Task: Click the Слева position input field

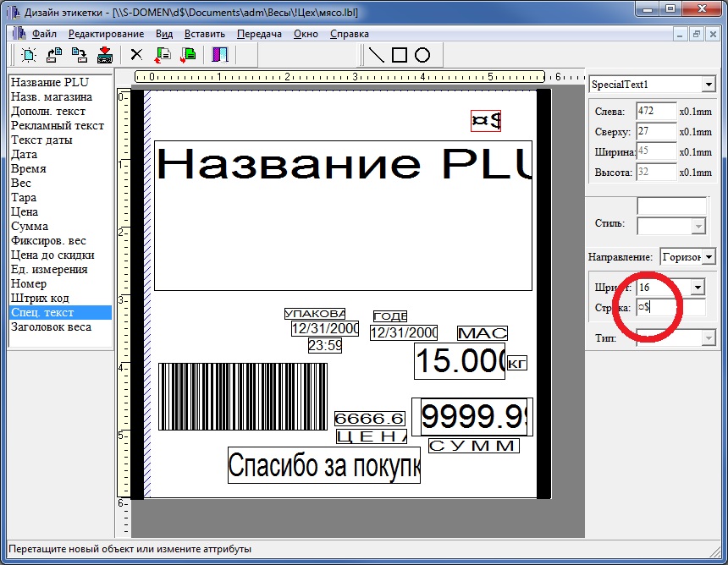Action: pos(655,111)
